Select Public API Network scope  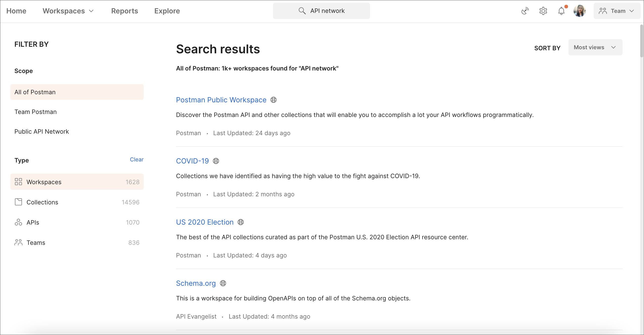point(77,131)
